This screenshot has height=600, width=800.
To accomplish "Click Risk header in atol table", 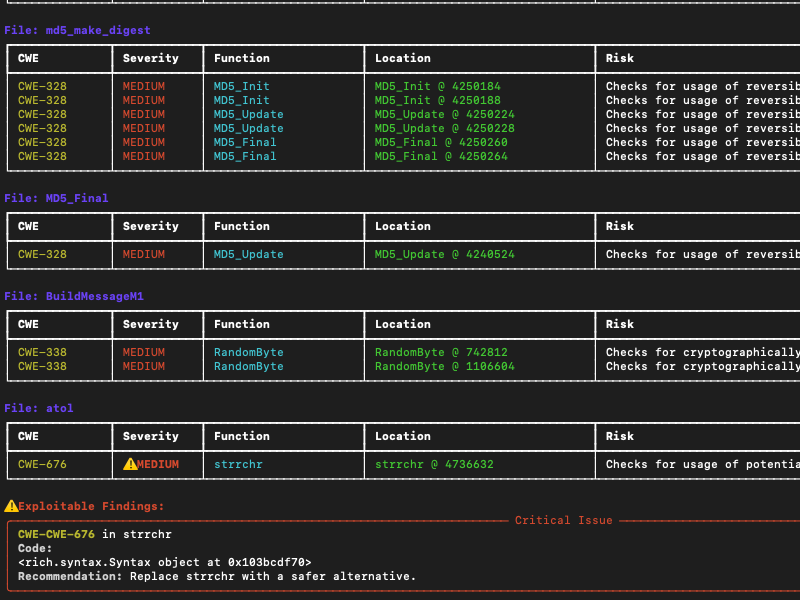I will pyautogui.click(x=619, y=436).
